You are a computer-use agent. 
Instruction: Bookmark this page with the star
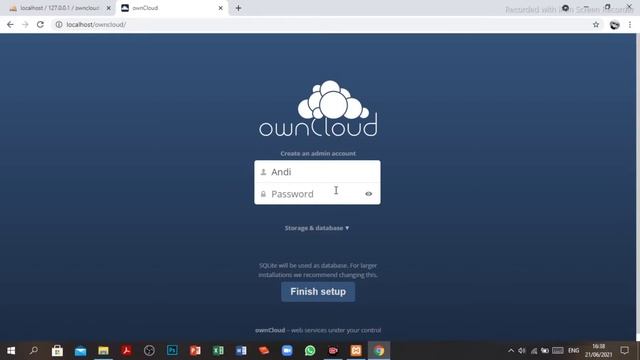pos(596,24)
